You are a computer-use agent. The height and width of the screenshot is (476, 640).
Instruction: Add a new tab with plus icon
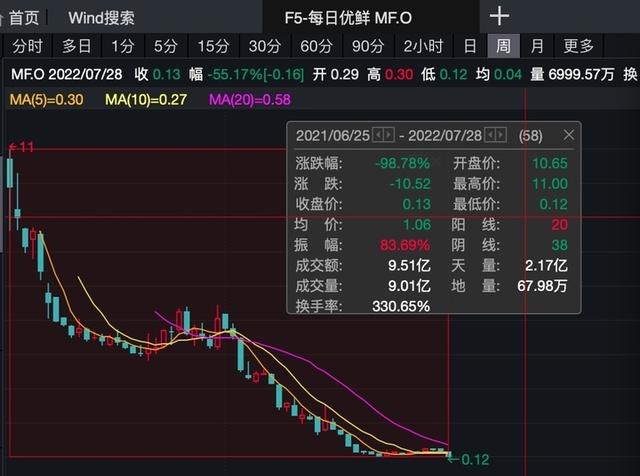499,16
